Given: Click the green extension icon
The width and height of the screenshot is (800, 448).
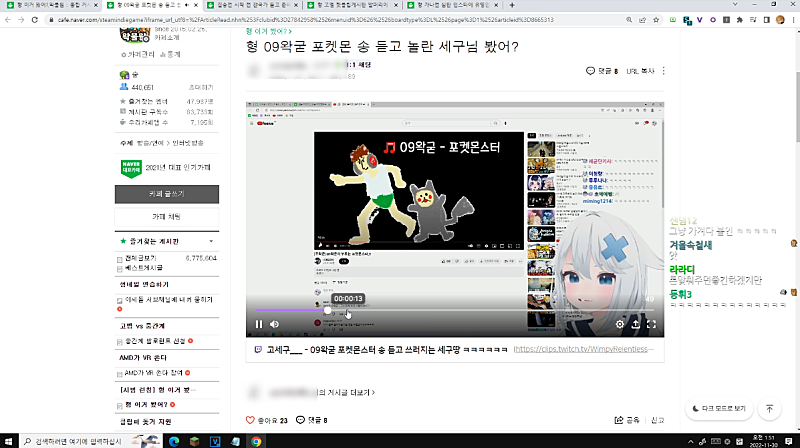Looking at the screenshot, I should pyautogui.click(x=673, y=20).
